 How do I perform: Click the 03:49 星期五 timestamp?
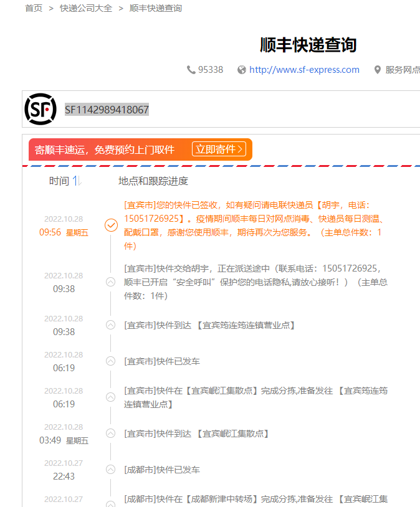pos(64,440)
